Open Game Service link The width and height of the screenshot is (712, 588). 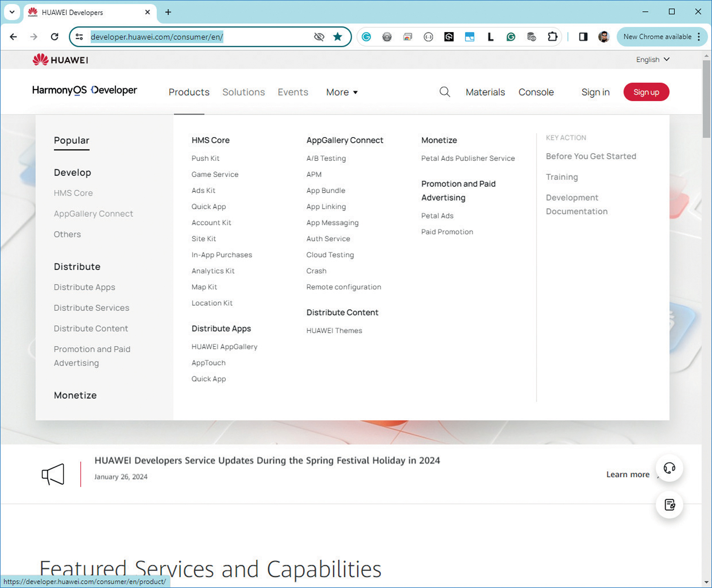click(215, 174)
